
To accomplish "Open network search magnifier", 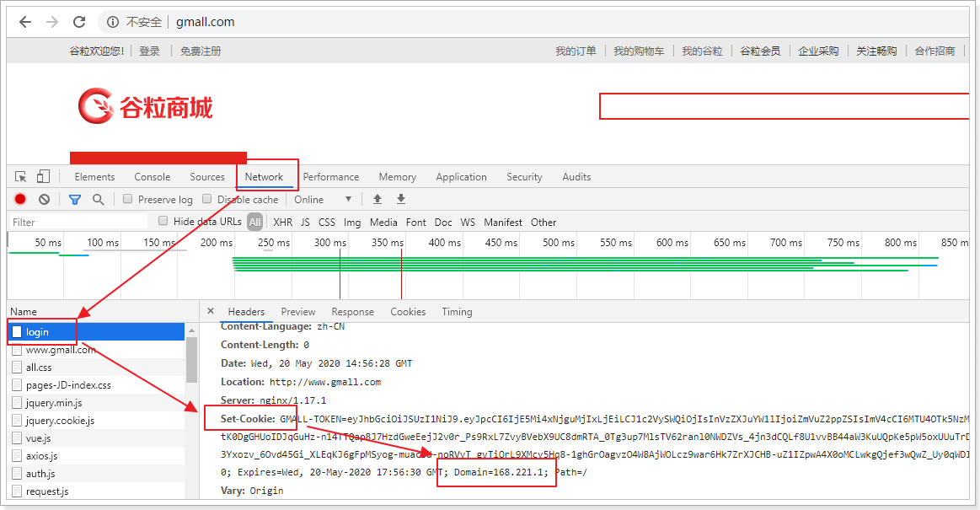I will (x=98, y=200).
